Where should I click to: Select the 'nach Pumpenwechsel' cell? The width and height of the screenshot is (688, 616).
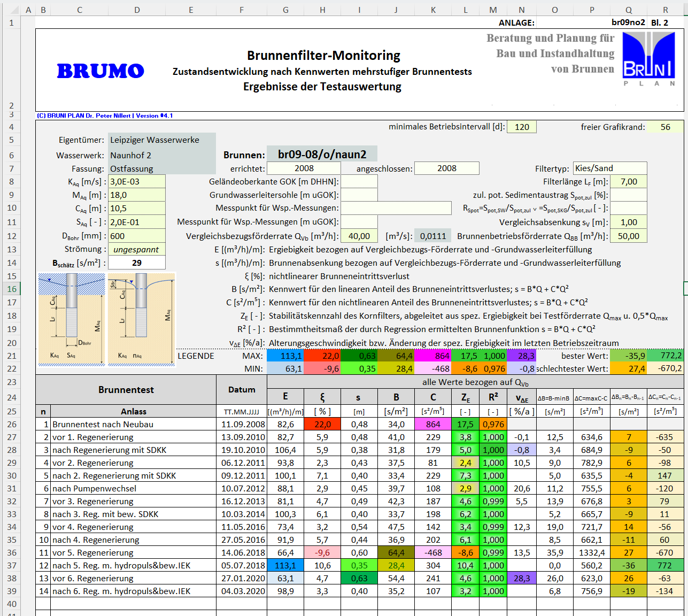click(x=133, y=488)
